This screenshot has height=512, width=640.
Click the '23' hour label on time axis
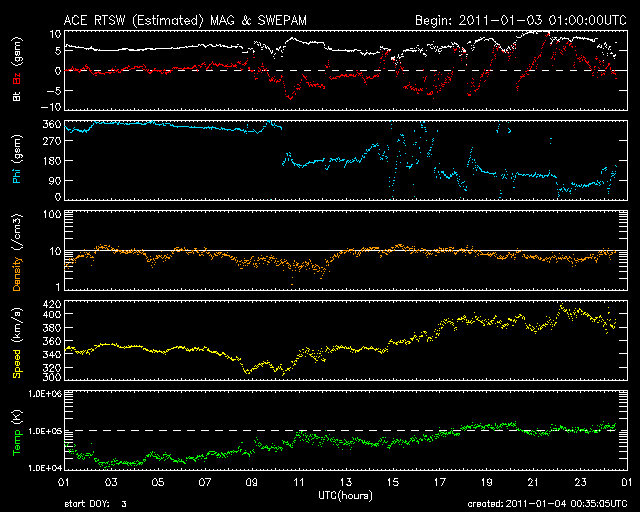tap(580, 483)
